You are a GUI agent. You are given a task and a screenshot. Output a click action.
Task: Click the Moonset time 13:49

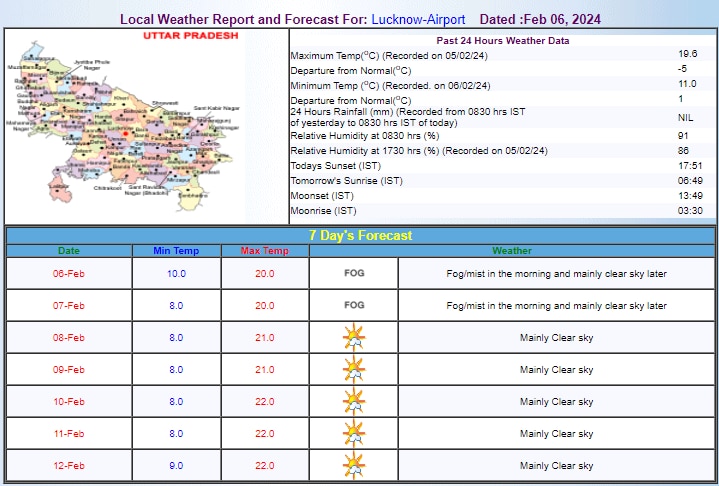click(x=690, y=196)
